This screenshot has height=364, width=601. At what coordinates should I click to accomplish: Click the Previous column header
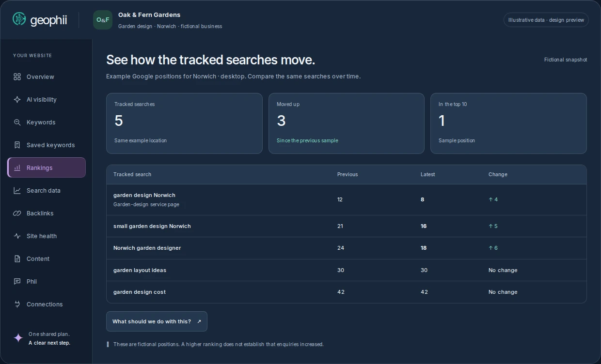point(348,174)
